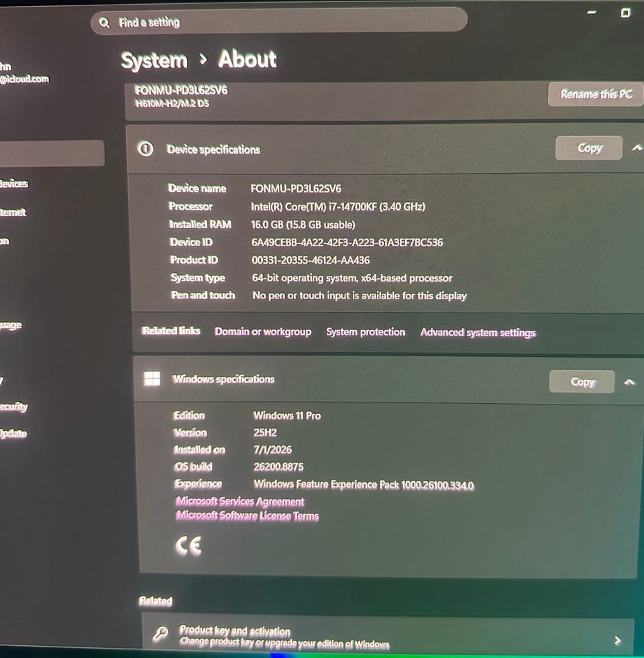The height and width of the screenshot is (658, 644).
Task: Select the H610M-H2/M.2 D5 model text
Action: click(x=172, y=103)
